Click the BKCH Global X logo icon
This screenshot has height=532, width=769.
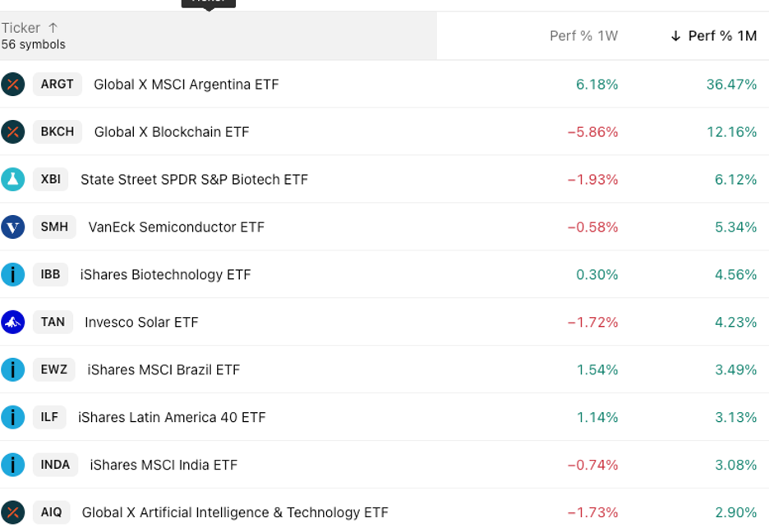click(x=13, y=131)
